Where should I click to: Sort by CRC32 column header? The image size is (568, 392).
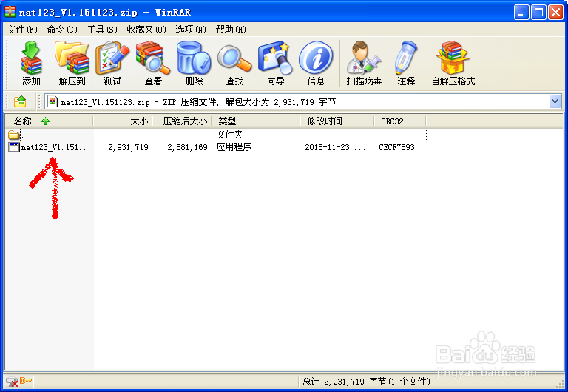[x=400, y=121]
